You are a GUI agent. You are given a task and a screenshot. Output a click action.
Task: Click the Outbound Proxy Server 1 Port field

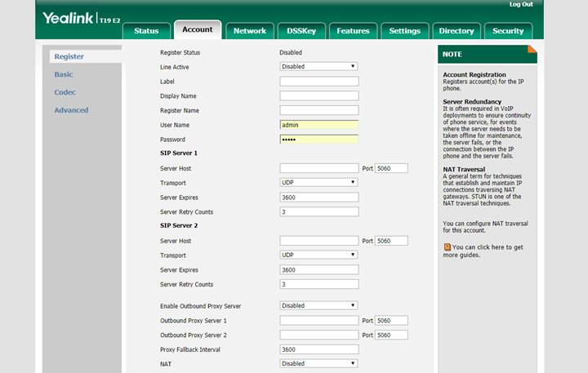pos(391,320)
